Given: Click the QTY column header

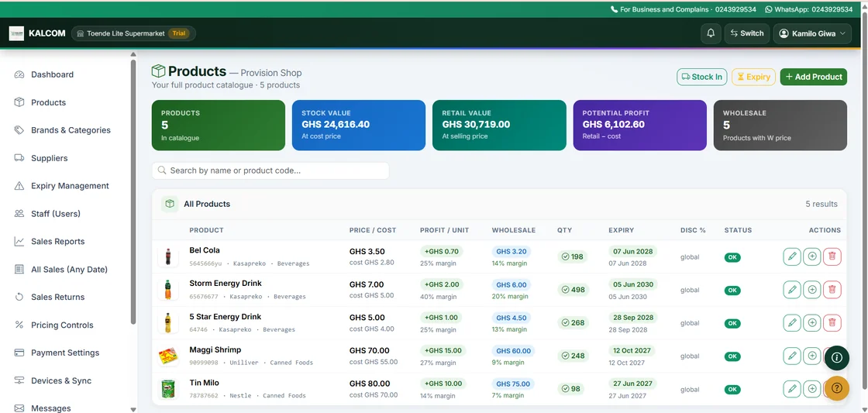Looking at the screenshot, I should coord(565,230).
